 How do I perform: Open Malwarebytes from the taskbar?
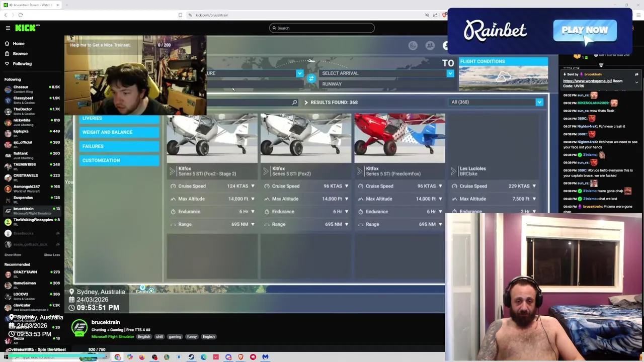click(x=265, y=357)
